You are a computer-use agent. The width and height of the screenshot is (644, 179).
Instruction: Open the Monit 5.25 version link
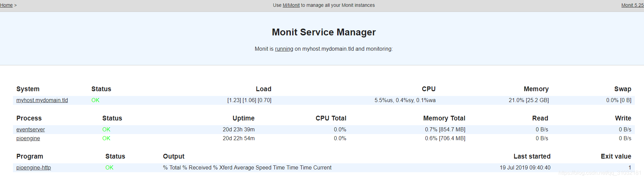pyautogui.click(x=632, y=5)
